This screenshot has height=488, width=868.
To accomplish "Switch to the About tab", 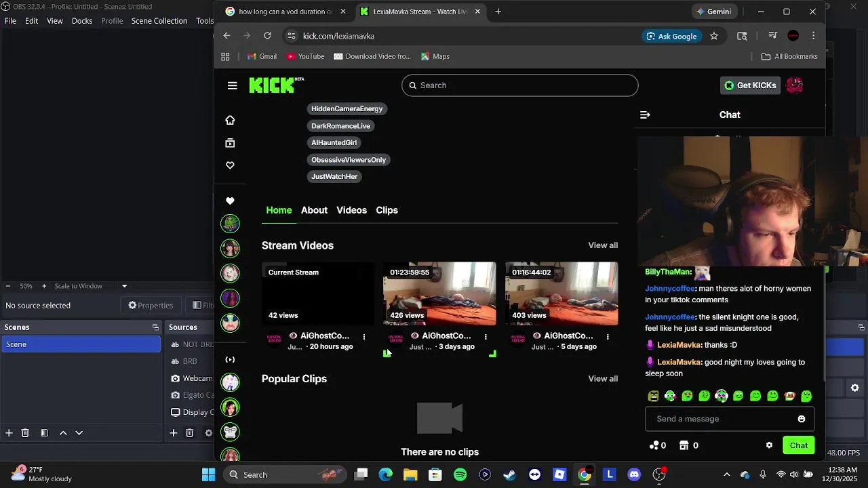I will (x=314, y=210).
